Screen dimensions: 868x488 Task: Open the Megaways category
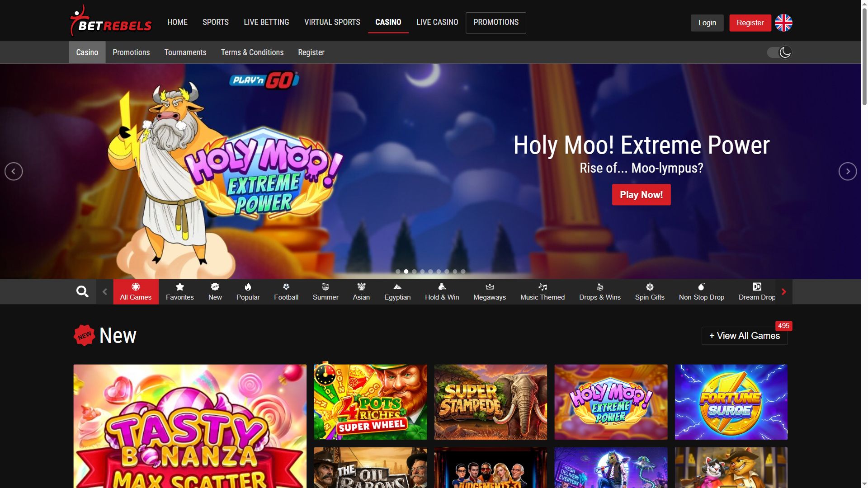click(490, 291)
